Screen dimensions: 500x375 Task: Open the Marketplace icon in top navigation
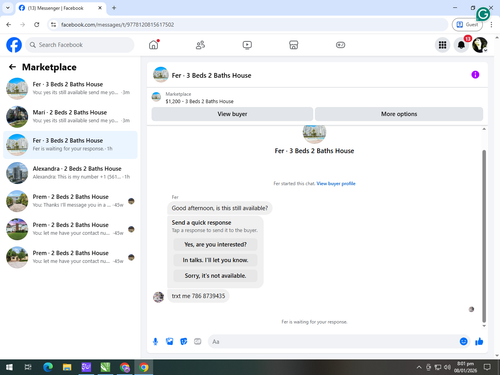coord(294,45)
